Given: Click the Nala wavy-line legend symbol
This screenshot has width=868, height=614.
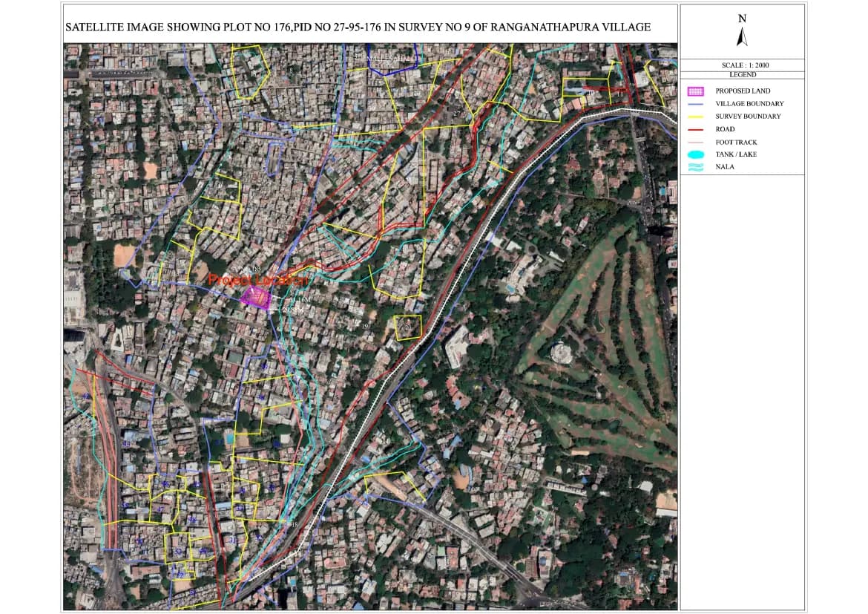Looking at the screenshot, I should pyautogui.click(x=695, y=167).
